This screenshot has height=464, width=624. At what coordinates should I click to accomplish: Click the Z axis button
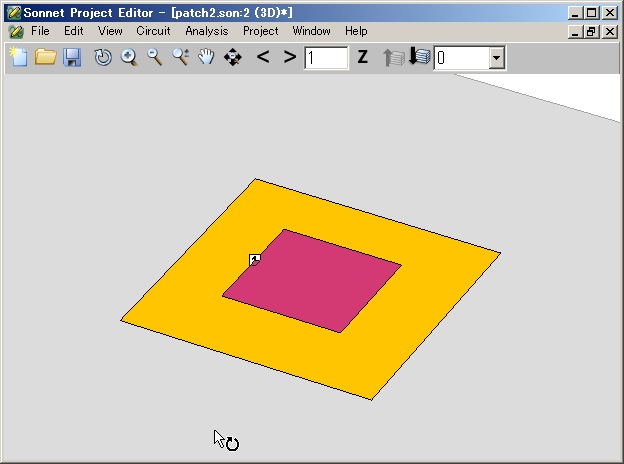tap(363, 57)
